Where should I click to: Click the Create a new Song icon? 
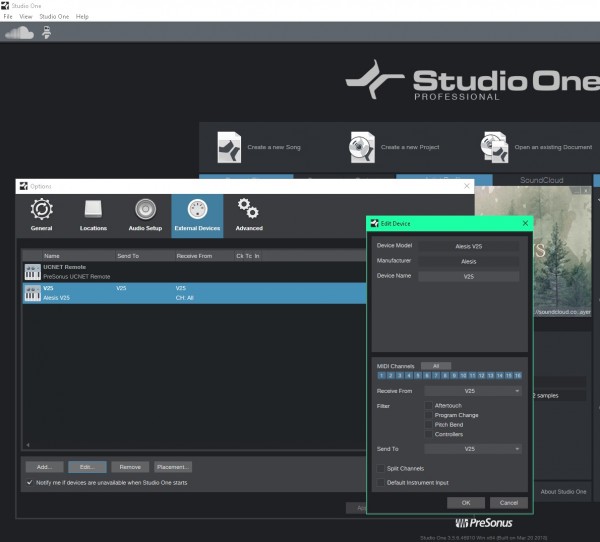click(x=229, y=147)
